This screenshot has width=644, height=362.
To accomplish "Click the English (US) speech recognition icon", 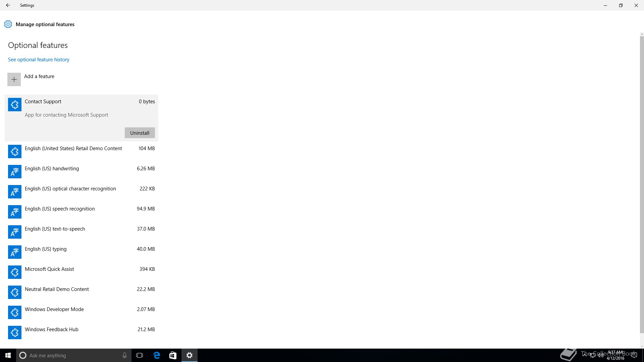I will pos(14,212).
